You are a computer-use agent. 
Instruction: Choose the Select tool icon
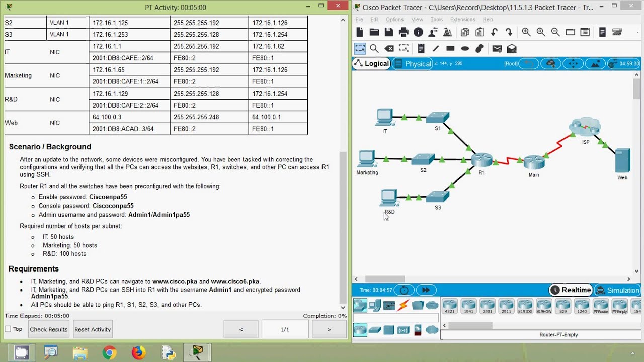pos(360,49)
